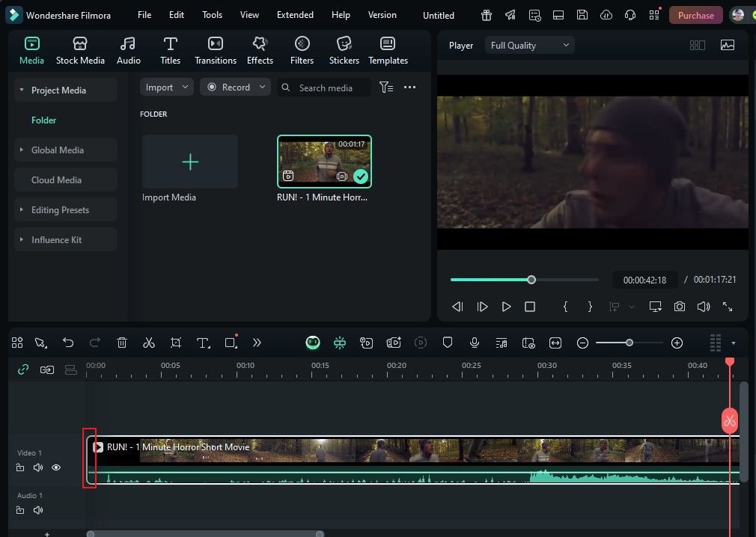Open the Record dropdown
756x537 pixels.
coord(235,88)
